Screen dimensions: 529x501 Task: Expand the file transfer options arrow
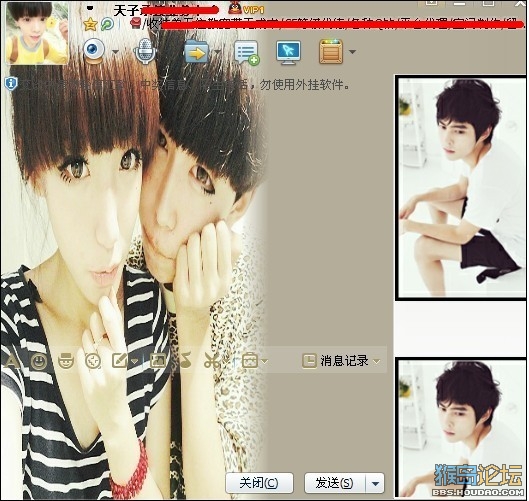point(217,52)
